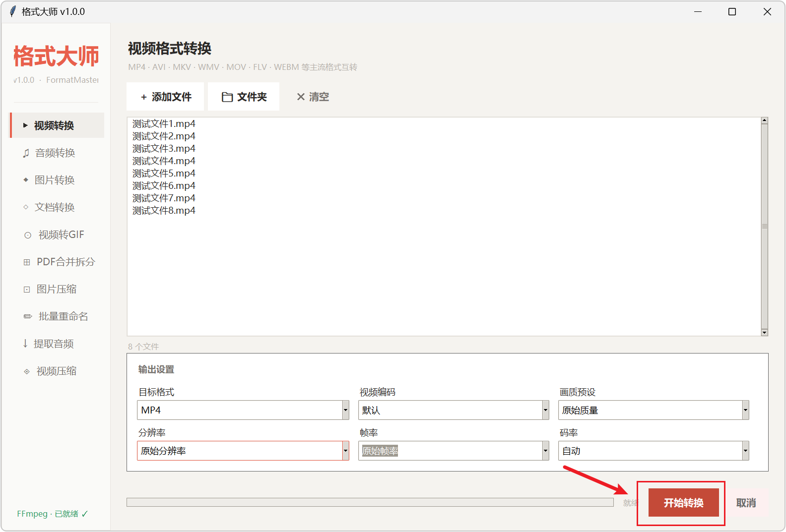Select 测试文件2.mp4 in file list
786x532 pixels.
pyautogui.click(x=164, y=136)
